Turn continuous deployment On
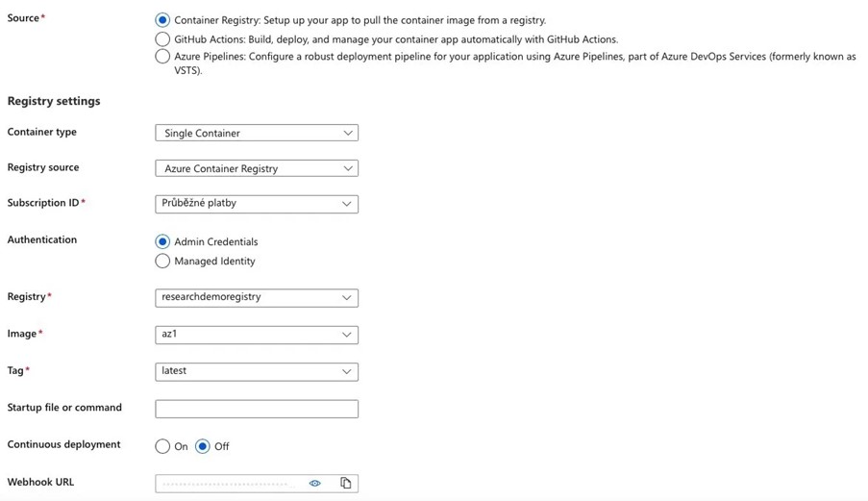The height and width of the screenshot is (501, 868). tap(162, 446)
